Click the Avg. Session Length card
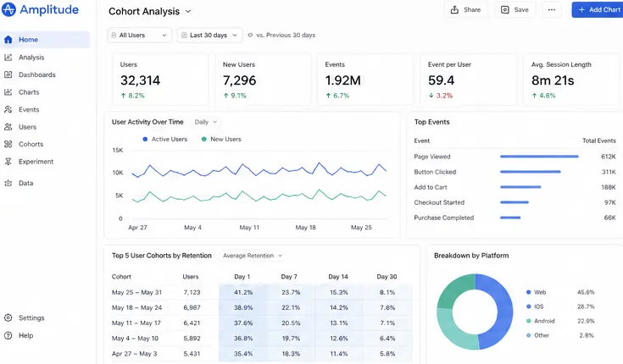This screenshot has height=364, width=623. click(571, 80)
